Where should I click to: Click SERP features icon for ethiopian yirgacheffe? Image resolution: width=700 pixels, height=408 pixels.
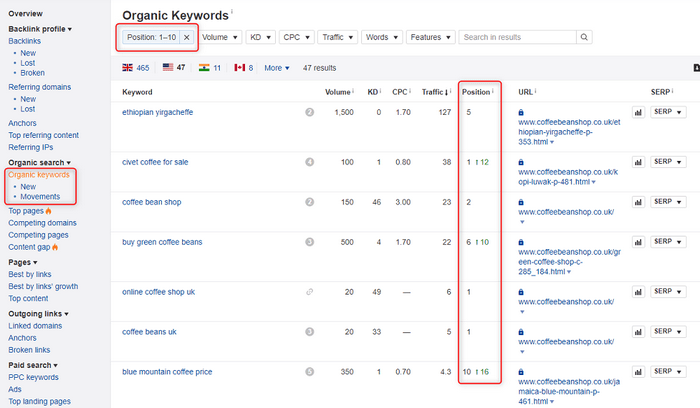click(309, 112)
